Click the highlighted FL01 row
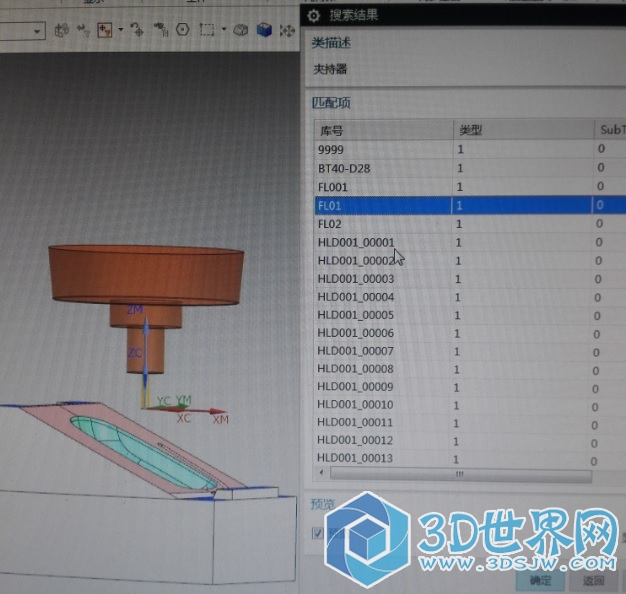The image size is (626, 594). (470, 205)
